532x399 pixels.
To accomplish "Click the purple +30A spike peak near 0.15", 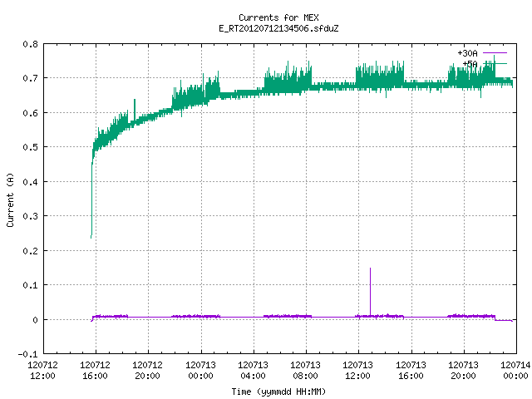I will tap(370, 268).
